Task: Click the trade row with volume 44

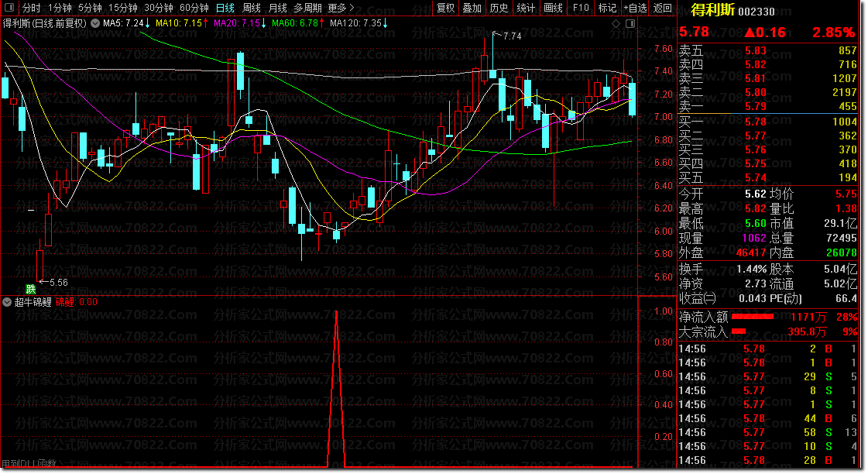Action: tap(768, 419)
